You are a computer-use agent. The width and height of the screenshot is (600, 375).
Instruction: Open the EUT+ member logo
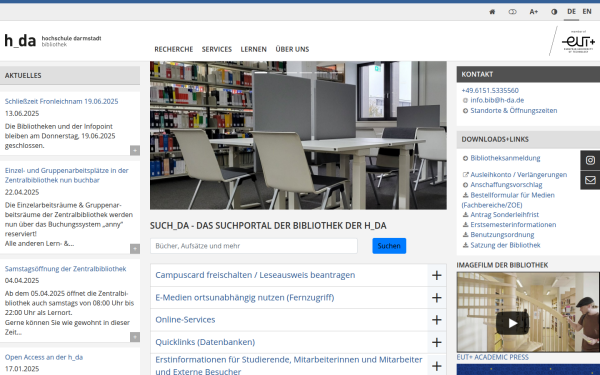click(578, 41)
